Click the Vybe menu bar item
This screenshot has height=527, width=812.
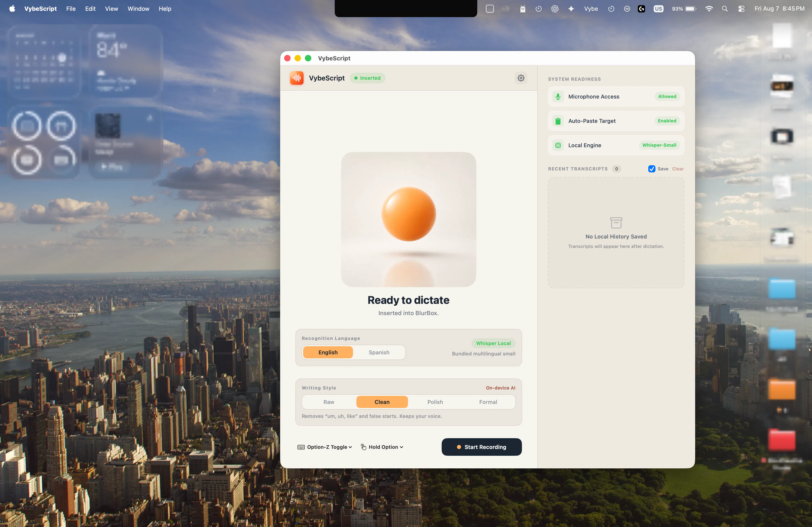tap(591, 9)
